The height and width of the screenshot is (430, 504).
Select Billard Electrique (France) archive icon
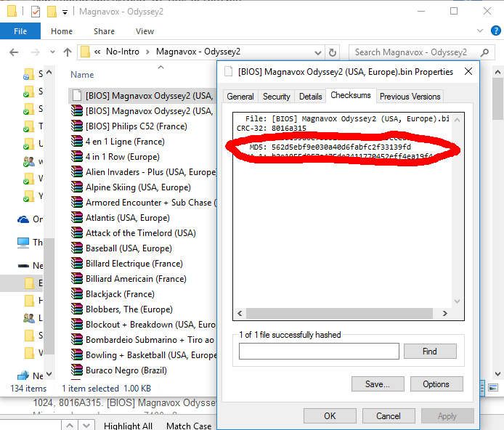pos(77,264)
